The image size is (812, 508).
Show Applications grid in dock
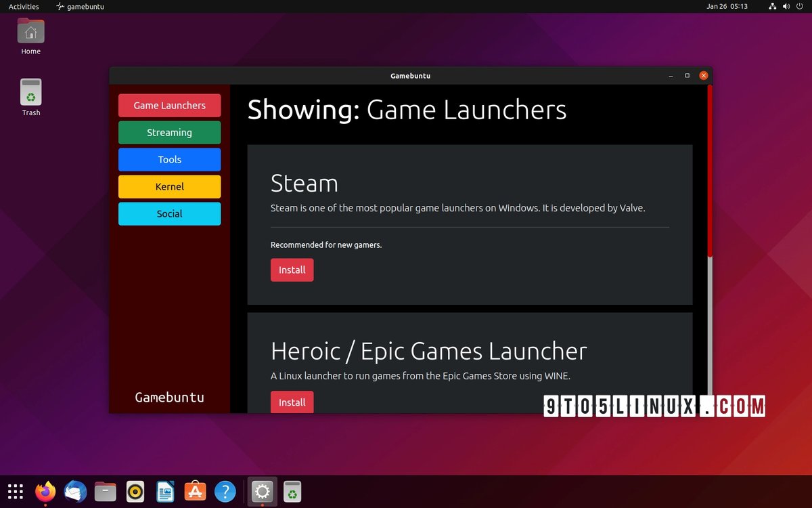16,492
